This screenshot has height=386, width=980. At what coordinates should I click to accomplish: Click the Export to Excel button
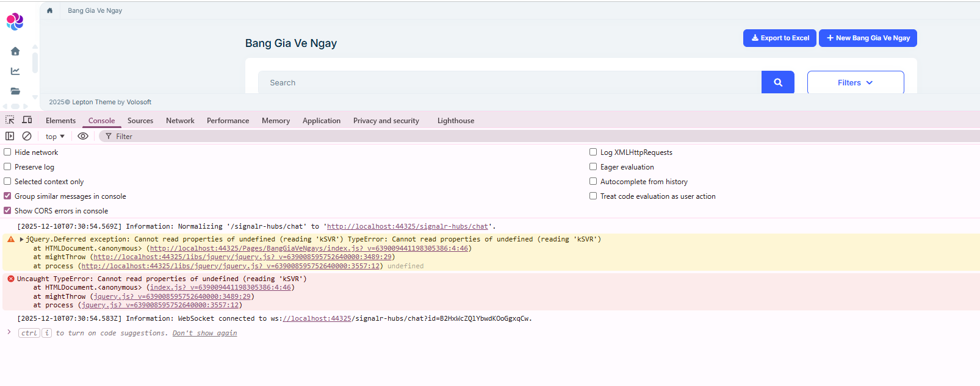click(x=779, y=38)
